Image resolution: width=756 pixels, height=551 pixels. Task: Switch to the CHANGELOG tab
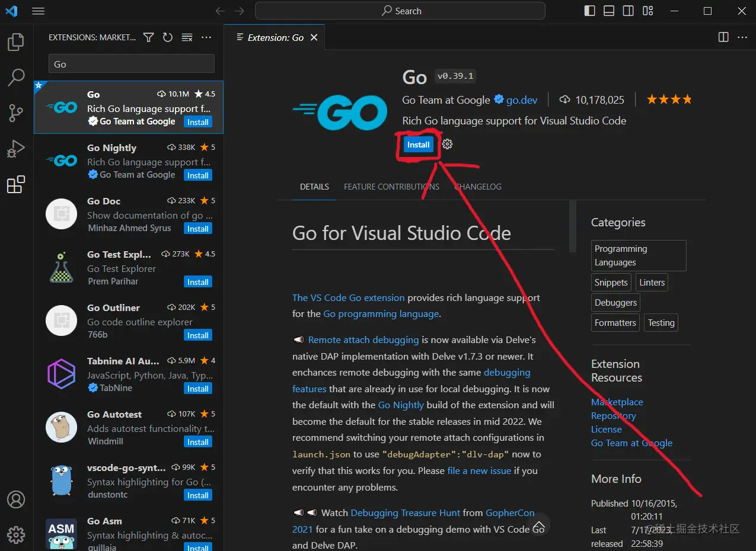point(478,187)
